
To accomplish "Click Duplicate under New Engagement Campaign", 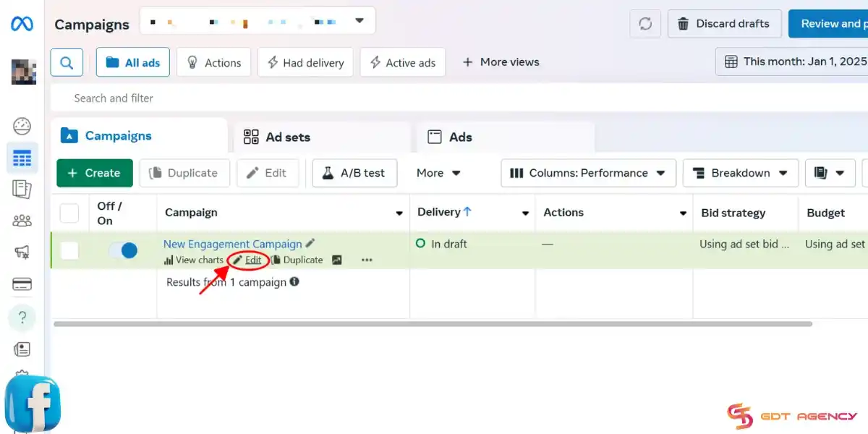I will [x=297, y=260].
